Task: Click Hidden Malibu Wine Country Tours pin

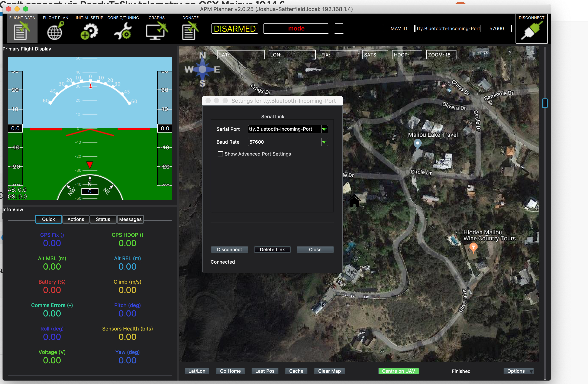Action: [473, 247]
